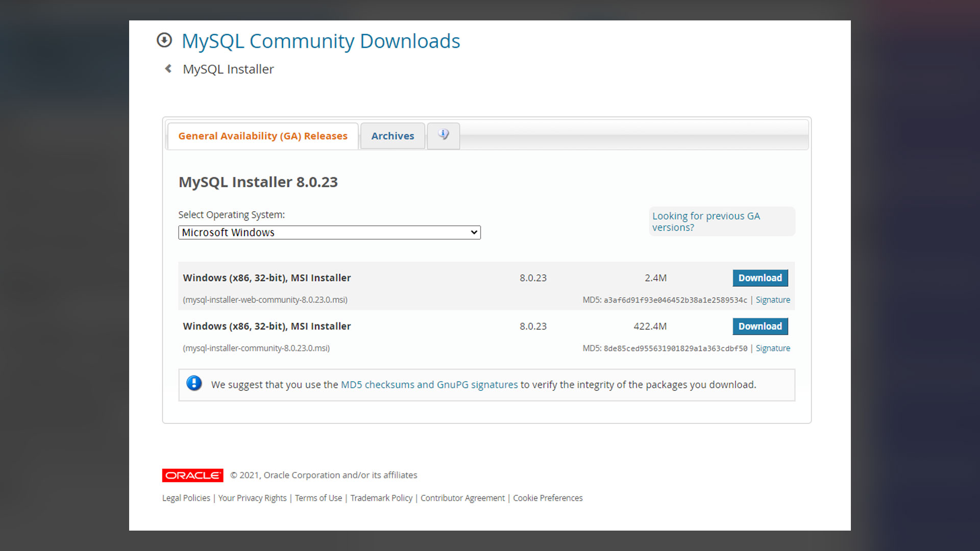Open the information icon tab
980x551 pixels.
(x=443, y=135)
